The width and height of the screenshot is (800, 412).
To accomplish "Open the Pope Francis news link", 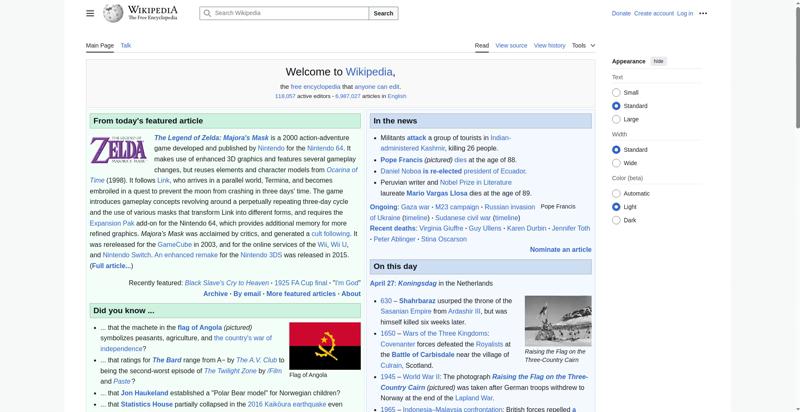I will tap(402, 160).
